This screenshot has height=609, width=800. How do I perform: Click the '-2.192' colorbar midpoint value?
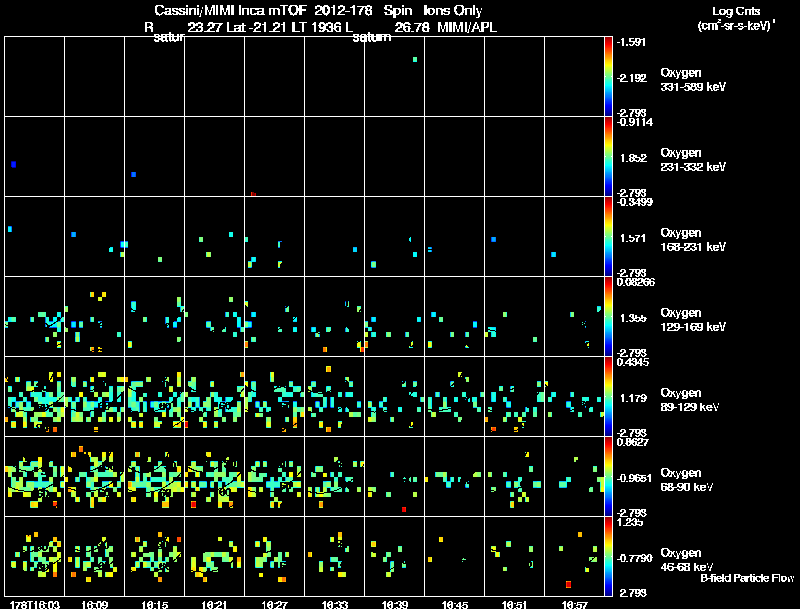click(632, 78)
